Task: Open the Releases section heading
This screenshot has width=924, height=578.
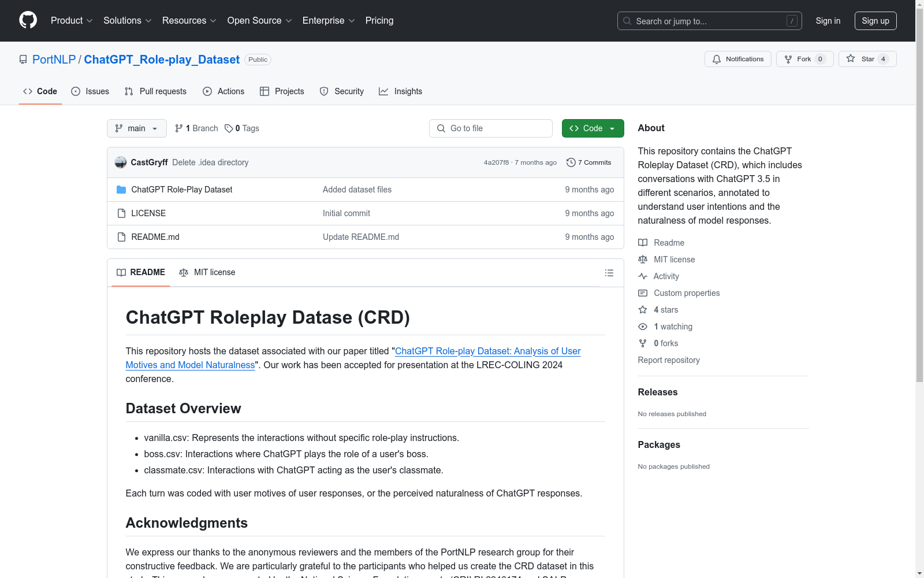Action: pos(658,392)
